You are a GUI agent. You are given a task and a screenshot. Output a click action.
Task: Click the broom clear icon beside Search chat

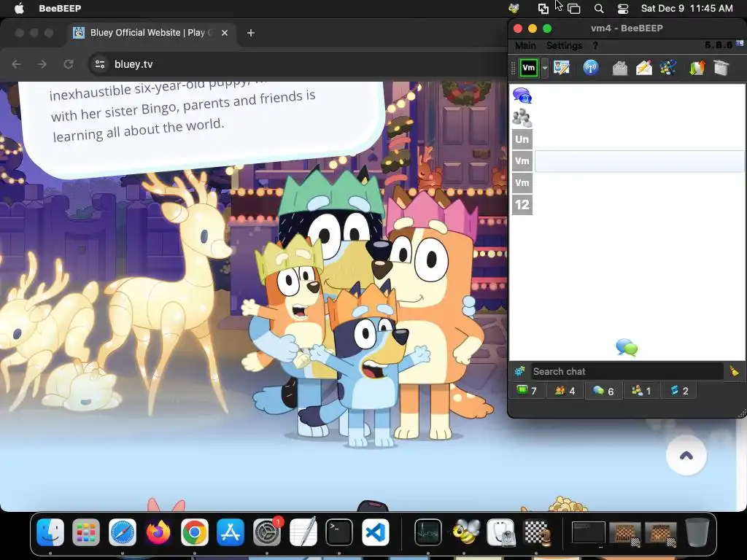pyautogui.click(x=734, y=371)
